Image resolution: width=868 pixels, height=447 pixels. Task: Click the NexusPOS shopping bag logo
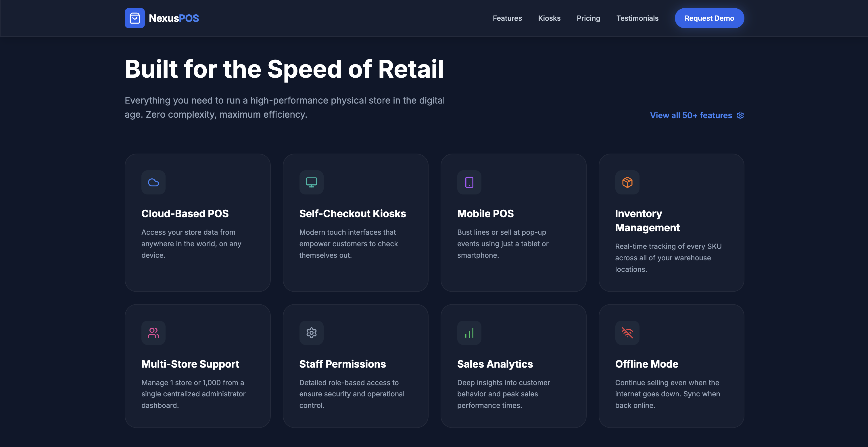(x=135, y=18)
